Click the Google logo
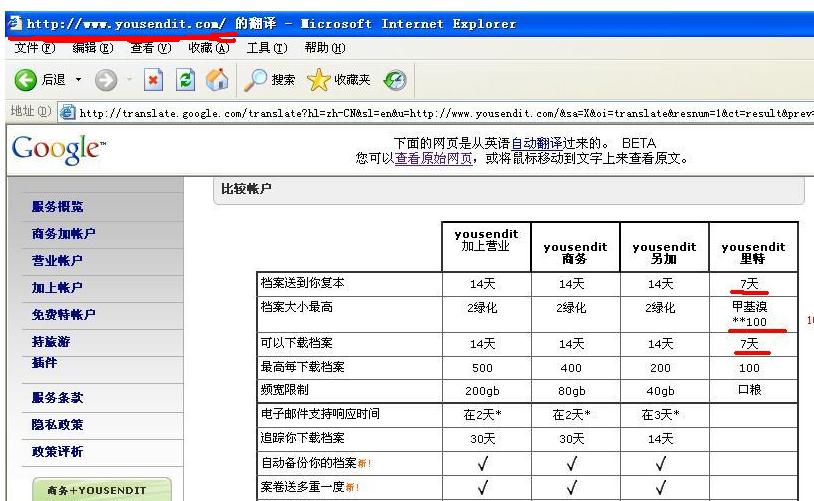Viewport: 814px width, 501px height. pos(58,150)
